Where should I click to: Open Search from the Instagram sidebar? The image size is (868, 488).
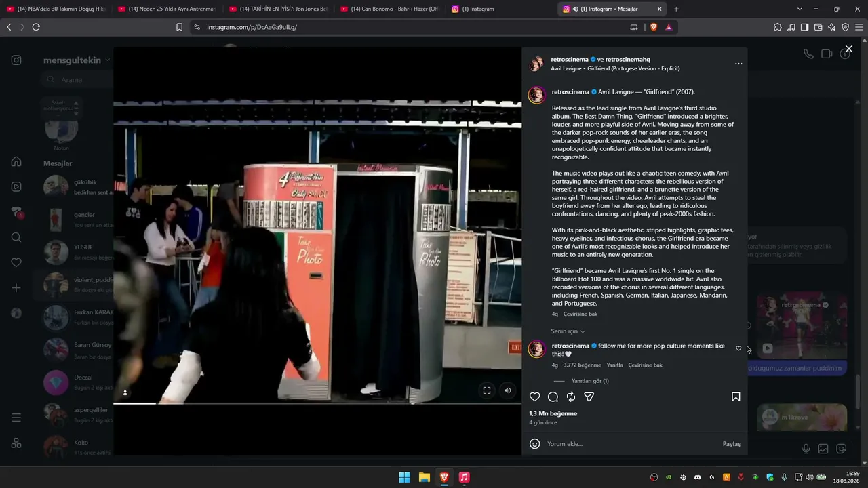(x=16, y=237)
